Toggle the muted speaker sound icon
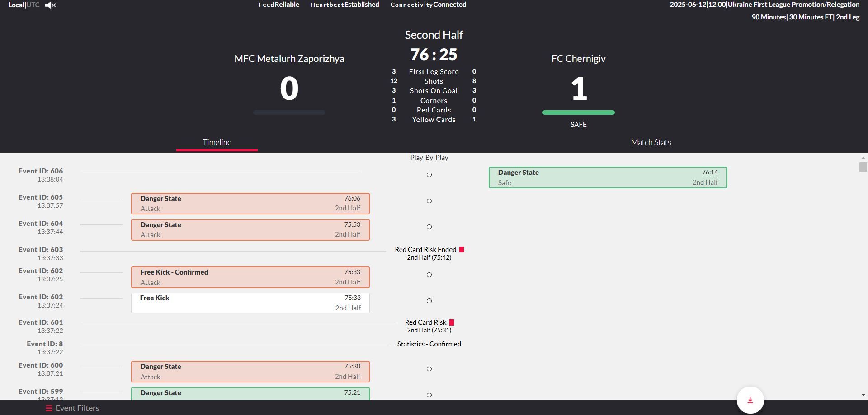 click(50, 5)
